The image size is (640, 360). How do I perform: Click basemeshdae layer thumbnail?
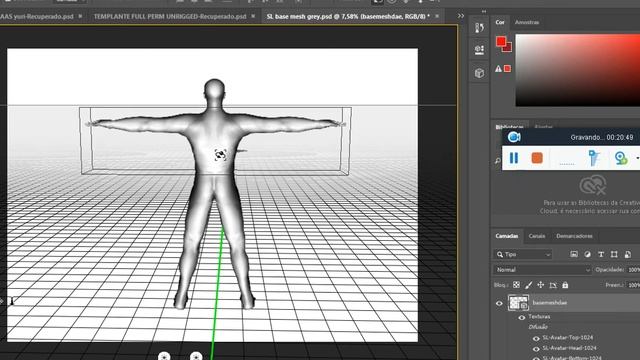(x=518, y=303)
